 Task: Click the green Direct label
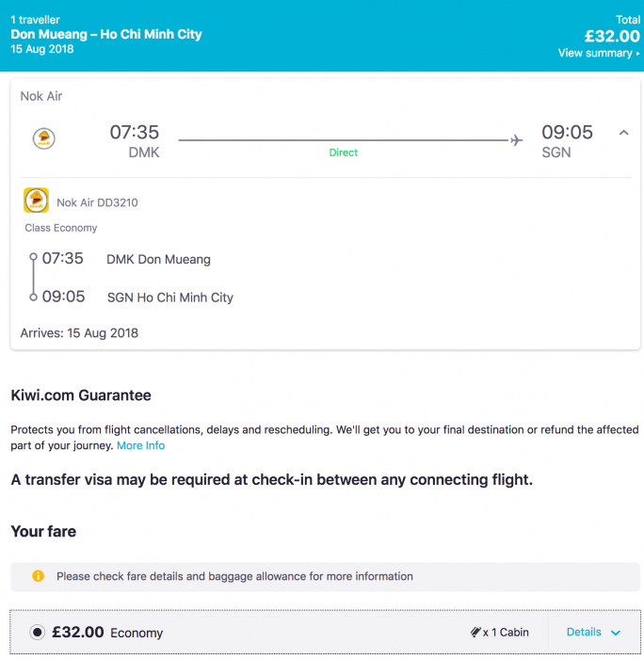344,153
